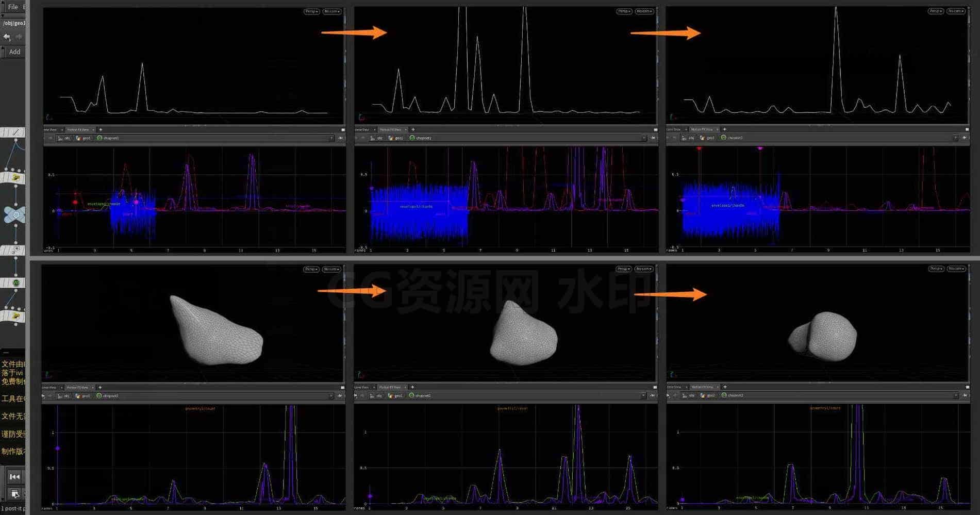Toggle pin icon on bottom-left path bar
The image size is (980, 515).
(340, 396)
